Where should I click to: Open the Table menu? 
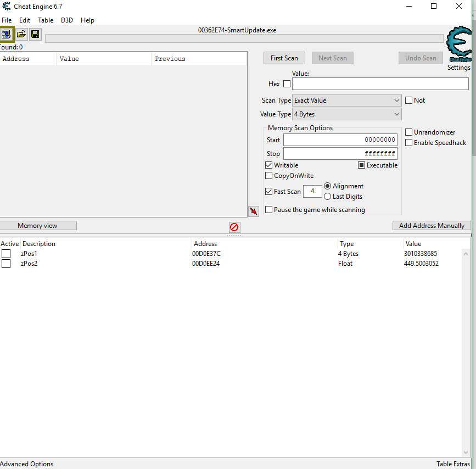pos(46,20)
